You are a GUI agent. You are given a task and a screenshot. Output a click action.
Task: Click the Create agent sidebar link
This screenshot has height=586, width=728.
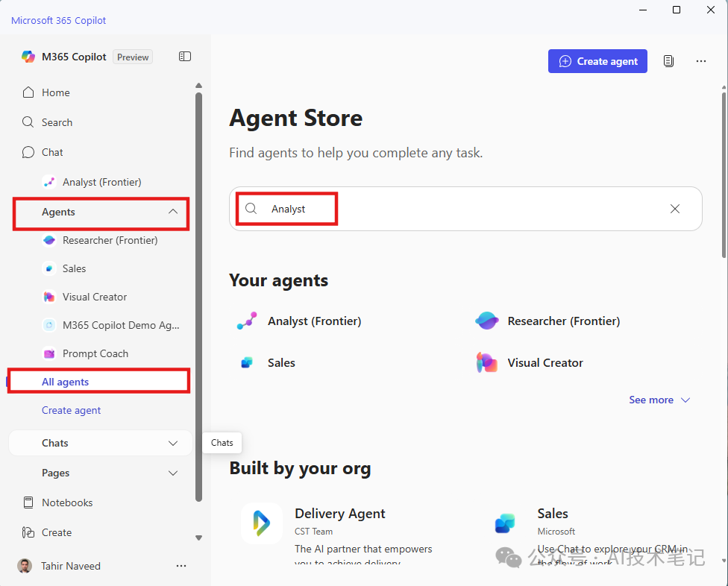(x=71, y=410)
